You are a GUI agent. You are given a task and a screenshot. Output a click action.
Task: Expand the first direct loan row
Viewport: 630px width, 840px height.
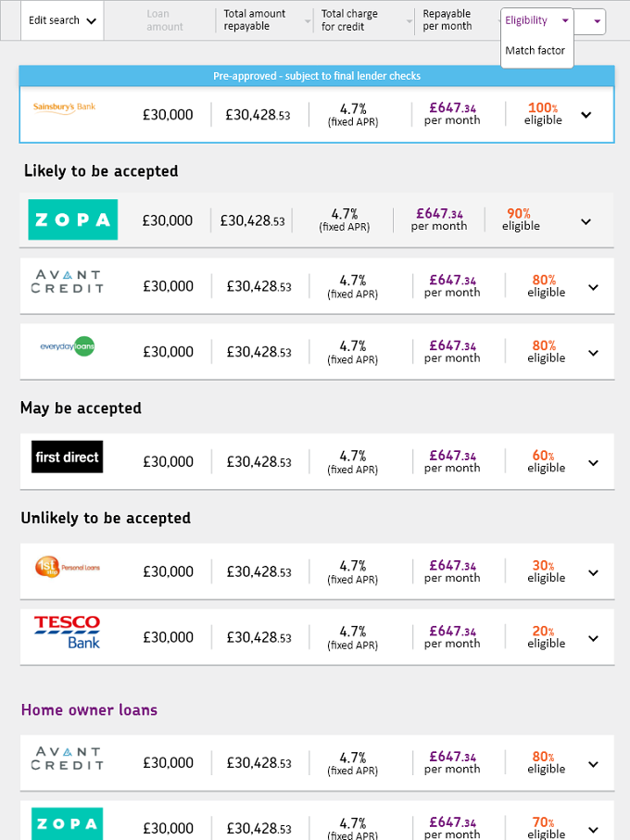pos(593,463)
